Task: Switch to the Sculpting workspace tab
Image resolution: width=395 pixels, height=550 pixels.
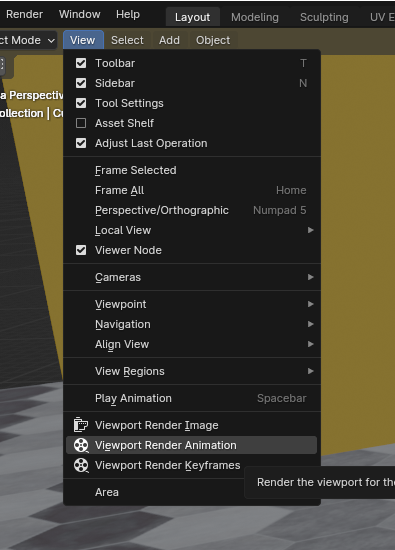Action: click(x=324, y=17)
